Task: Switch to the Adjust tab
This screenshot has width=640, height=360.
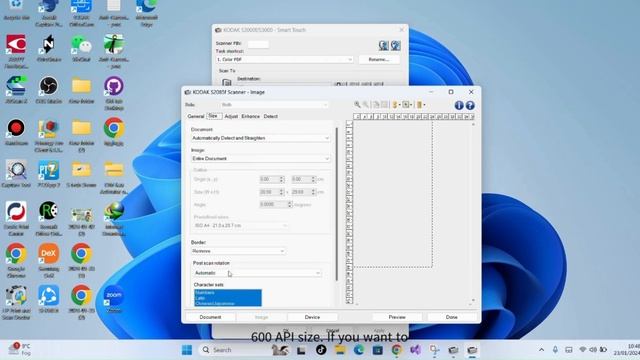Action: point(231,116)
